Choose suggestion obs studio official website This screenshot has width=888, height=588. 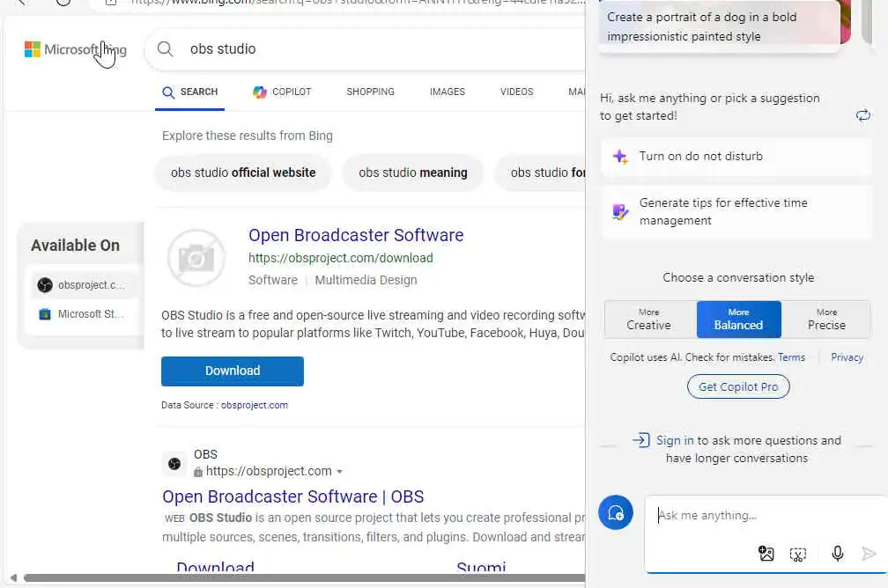243,173
